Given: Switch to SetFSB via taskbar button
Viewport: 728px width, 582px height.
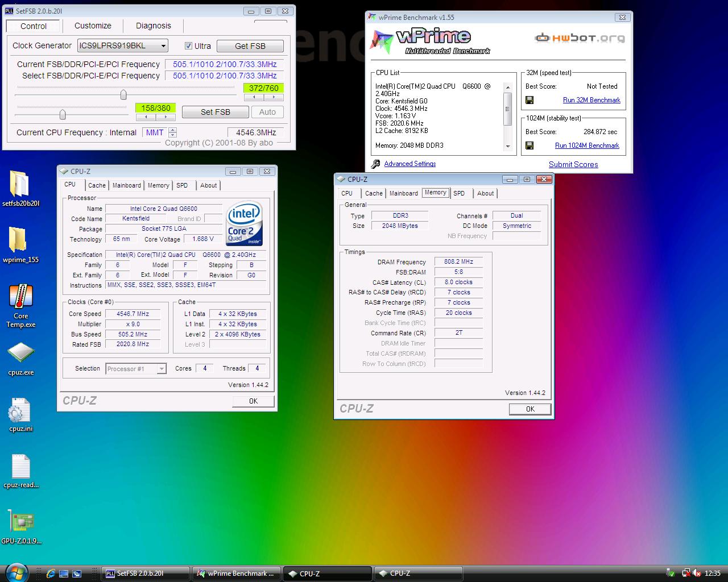Looking at the screenshot, I should pyautogui.click(x=145, y=573).
